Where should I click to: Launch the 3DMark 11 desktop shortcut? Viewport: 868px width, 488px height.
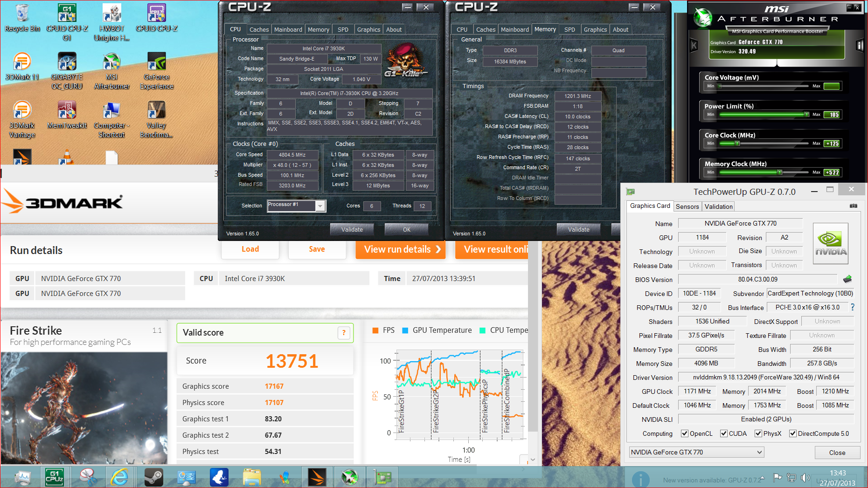22,67
